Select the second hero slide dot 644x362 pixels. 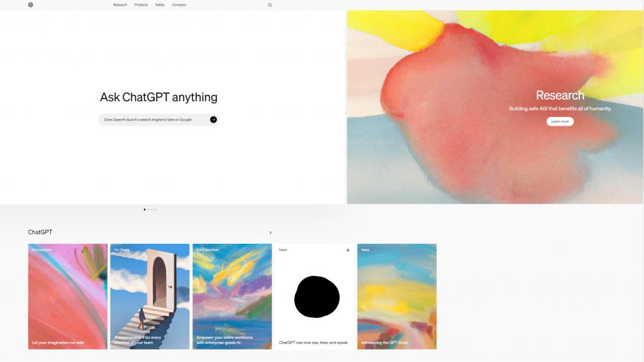(148, 209)
